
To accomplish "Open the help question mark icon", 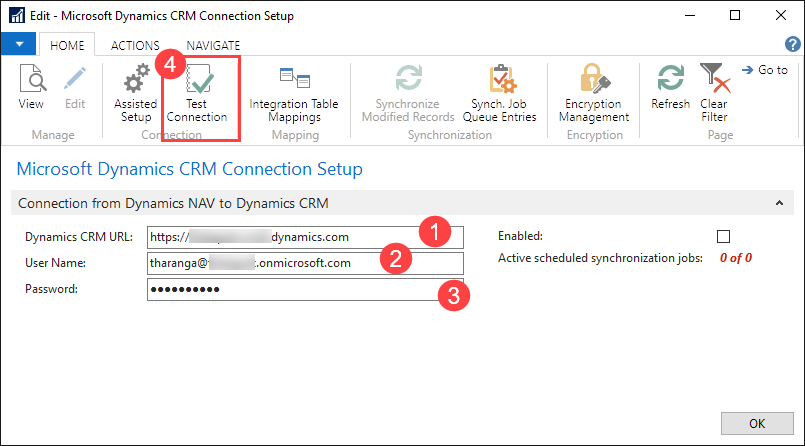I will click(x=793, y=44).
